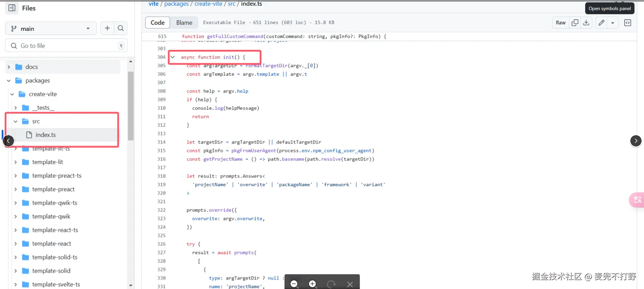
Task: Switch to the Code tab
Action: tap(158, 22)
